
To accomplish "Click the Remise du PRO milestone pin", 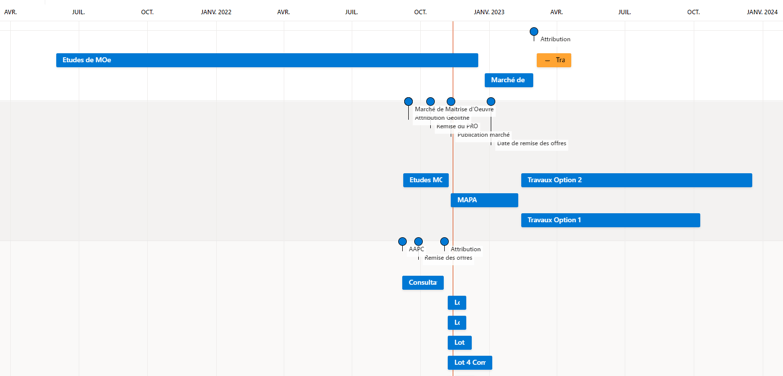I will (x=430, y=101).
